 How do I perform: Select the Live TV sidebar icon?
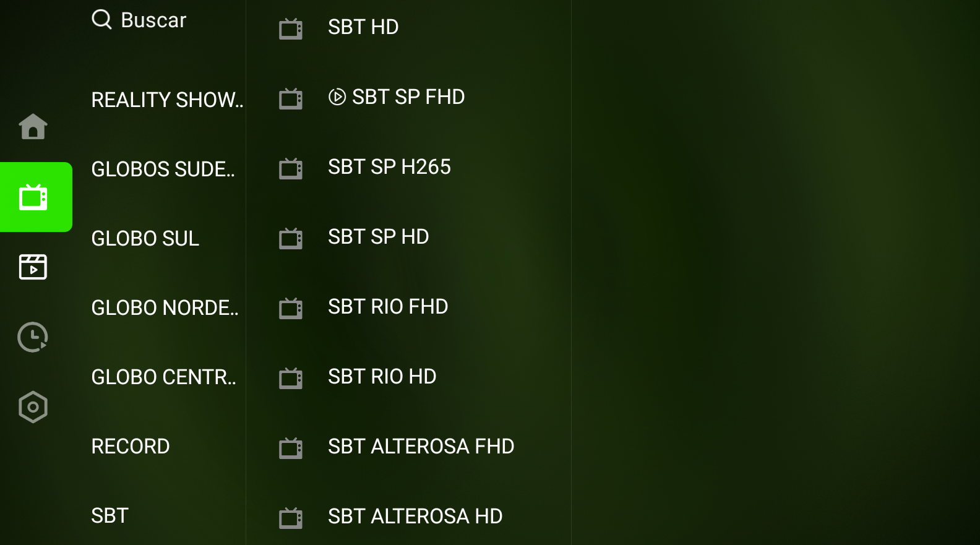36,197
